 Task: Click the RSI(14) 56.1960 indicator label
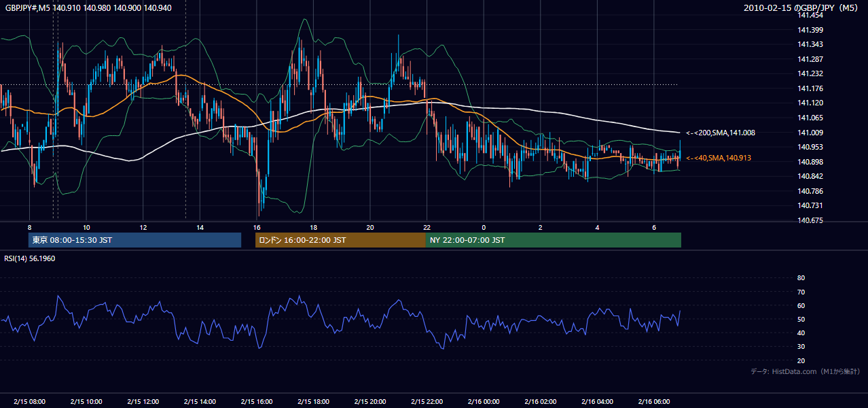coord(30,258)
